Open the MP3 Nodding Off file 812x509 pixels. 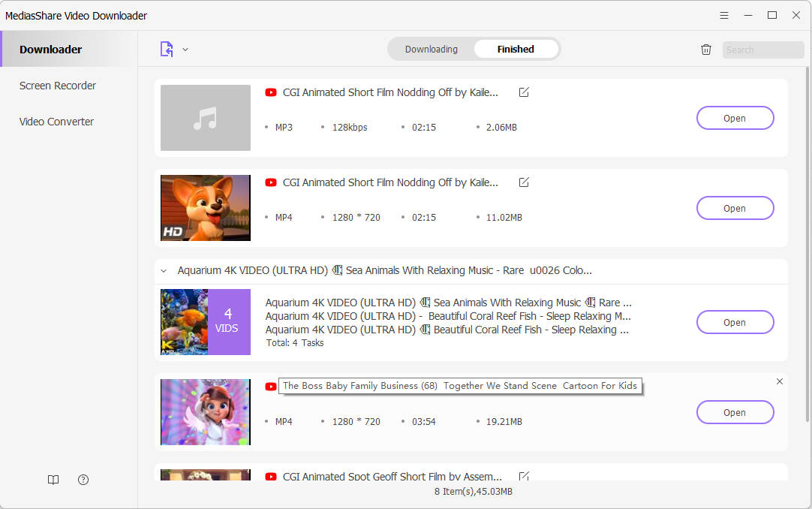(734, 118)
